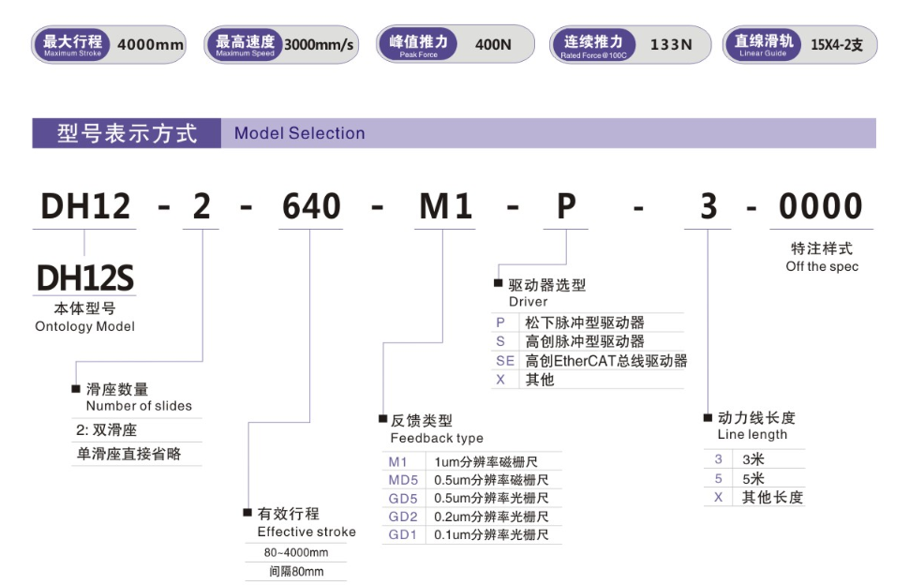Click the 间隔80mm row
Image resolution: width=924 pixels, height=585 pixels.
click(296, 572)
